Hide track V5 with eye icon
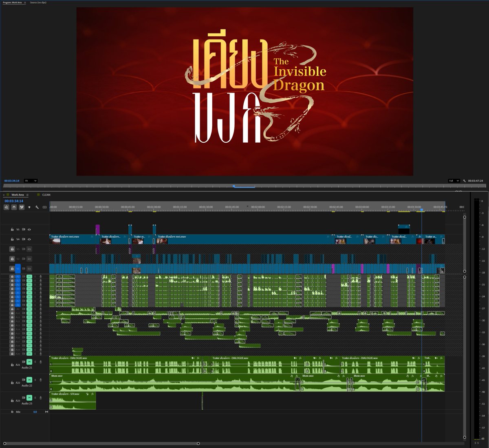The height and width of the screenshot is (448, 489). tap(29, 230)
